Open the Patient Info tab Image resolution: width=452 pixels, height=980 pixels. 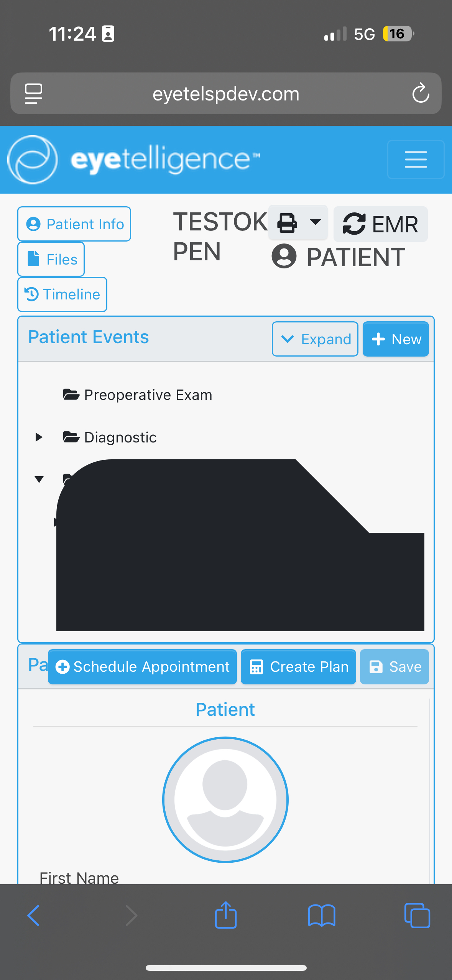pos(74,224)
